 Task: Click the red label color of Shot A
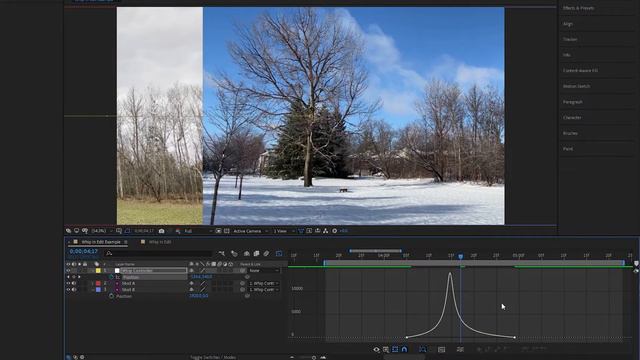[98, 283]
